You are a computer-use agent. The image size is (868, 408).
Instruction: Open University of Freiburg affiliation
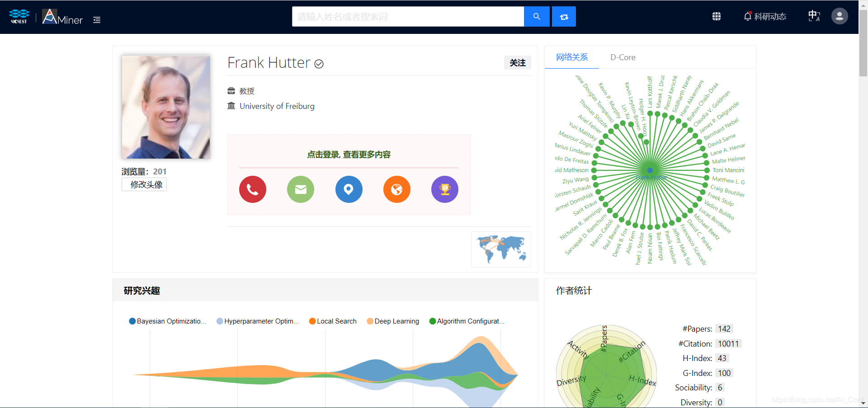[x=277, y=106]
